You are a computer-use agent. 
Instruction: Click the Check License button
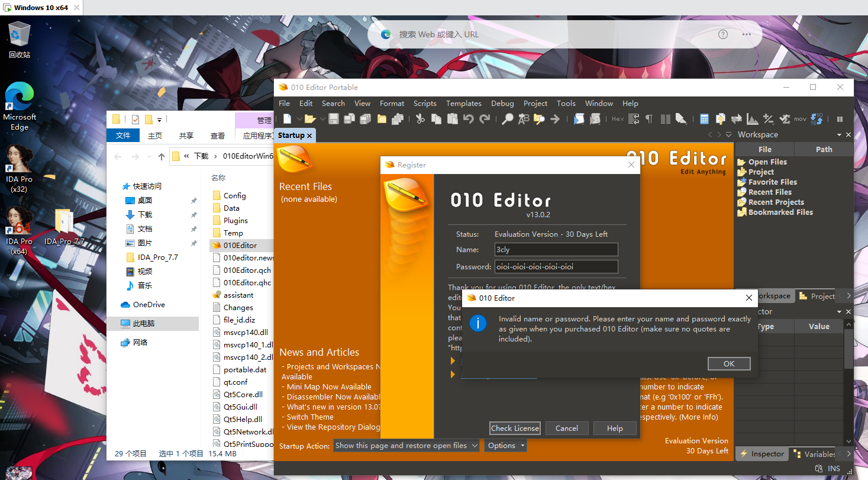515,428
